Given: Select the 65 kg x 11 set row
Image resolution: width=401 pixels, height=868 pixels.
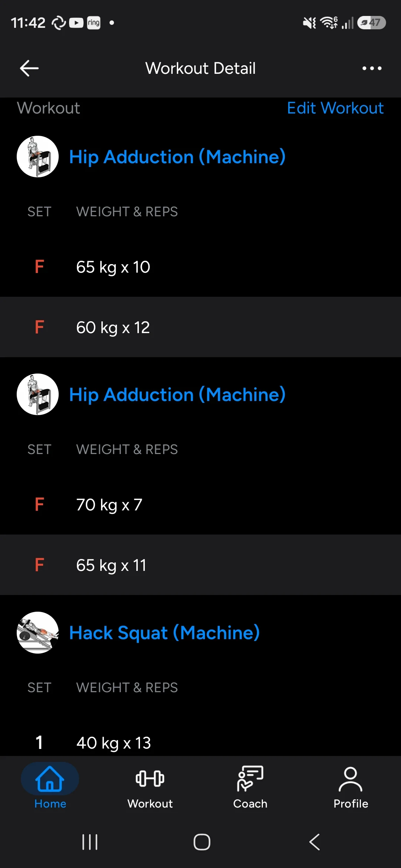Looking at the screenshot, I should (x=200, y=565).
